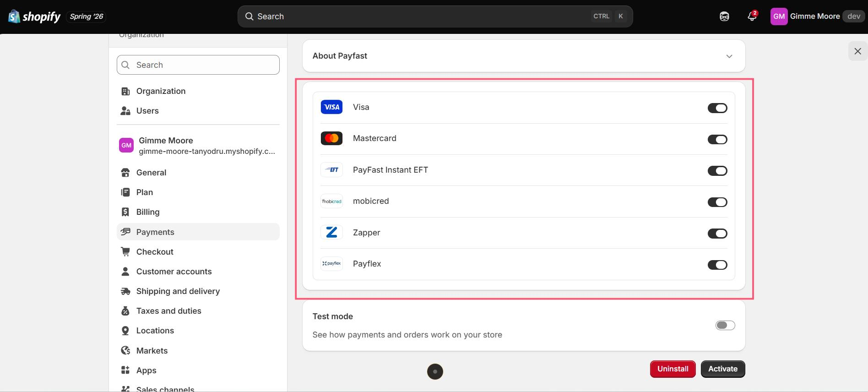868x392 pixels.
Task: Enable Test mode switch
Action: tap(725, 325)
